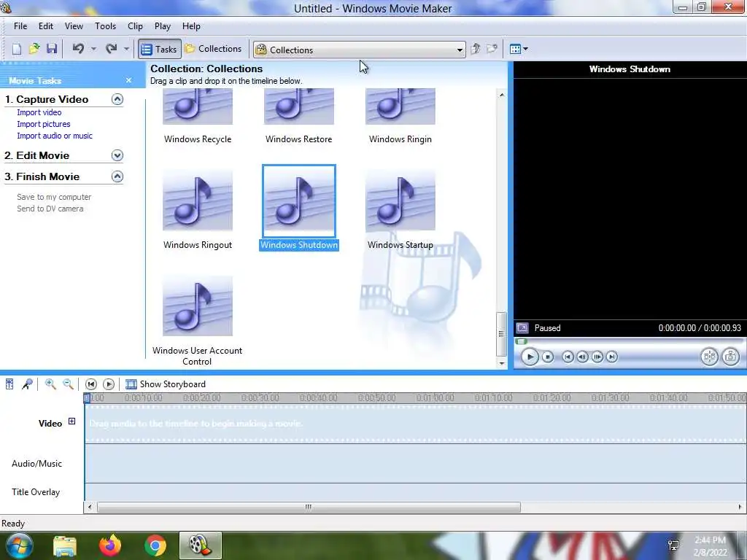Play the timeline
The image size is (747, 560).
(x=109, y=384)
